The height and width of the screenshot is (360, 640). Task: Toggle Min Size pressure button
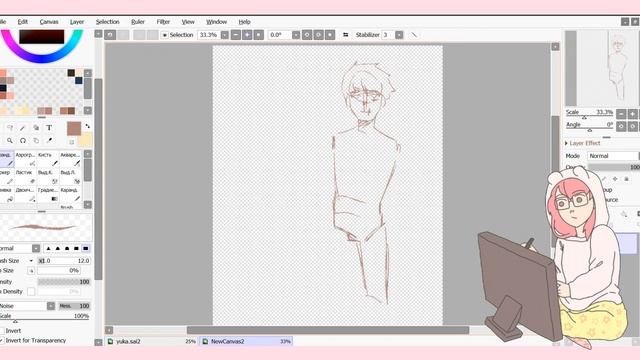[31, 270]
